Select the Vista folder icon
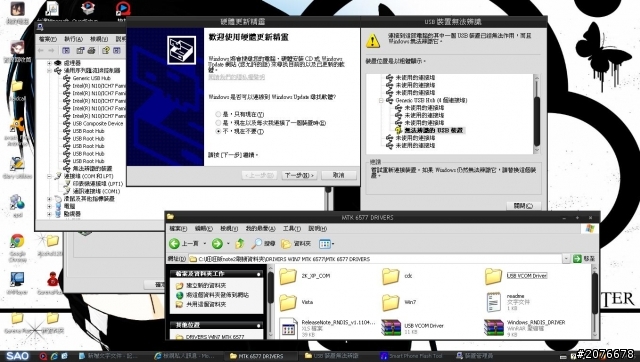640x362 pixels. pos(288,302)
